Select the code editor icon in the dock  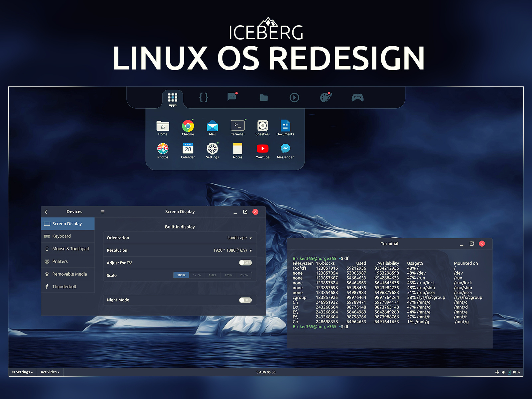click(203, 97)
